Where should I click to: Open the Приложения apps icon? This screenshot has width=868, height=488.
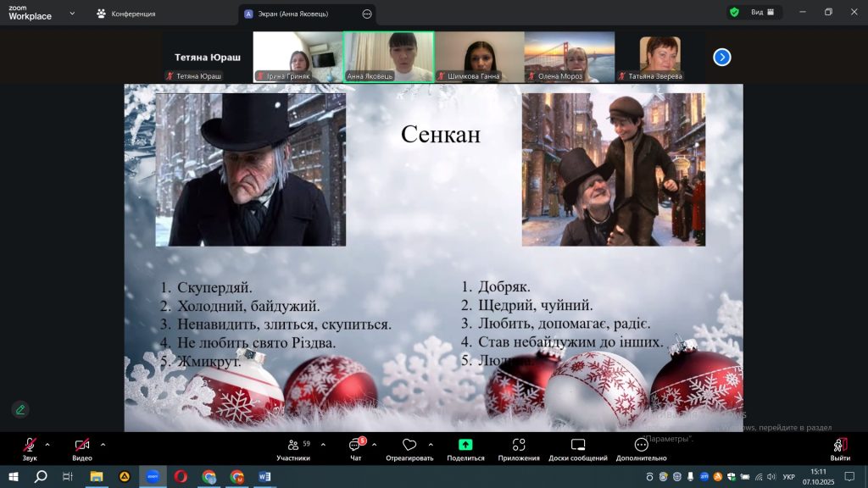pyautogui.click(x=519, y=445)
